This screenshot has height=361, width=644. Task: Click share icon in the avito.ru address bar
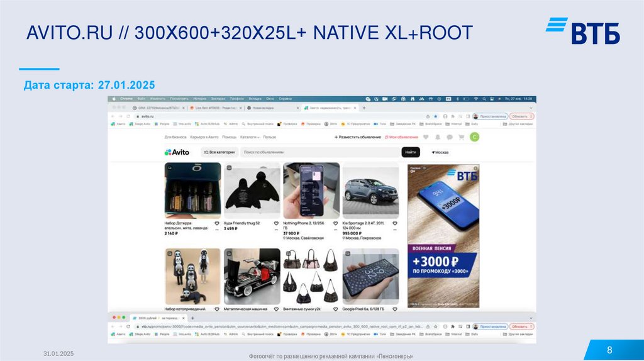[428, 116]
